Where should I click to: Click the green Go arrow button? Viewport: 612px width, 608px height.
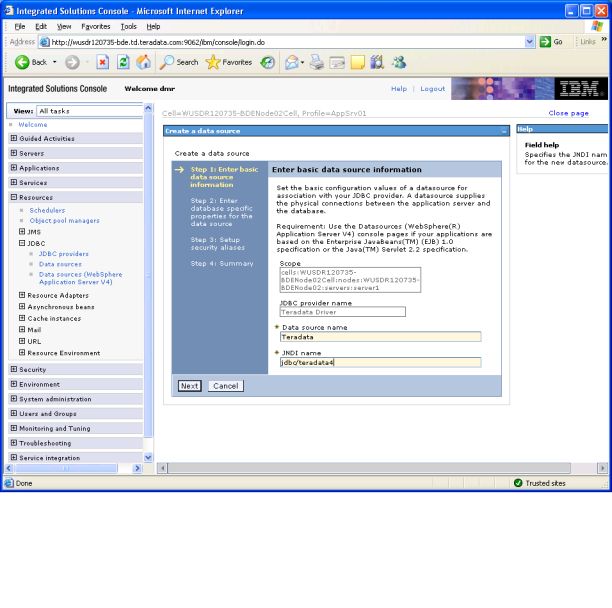[x=545, y=42]
